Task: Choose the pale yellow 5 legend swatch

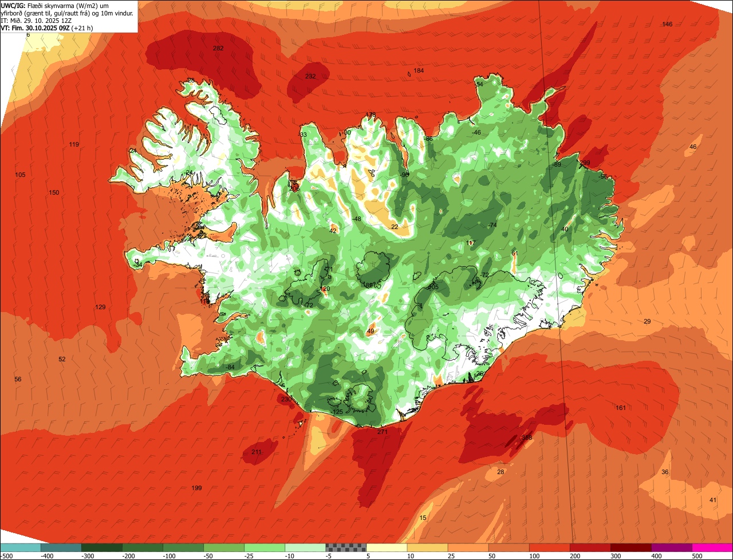Action: [387, 547]
